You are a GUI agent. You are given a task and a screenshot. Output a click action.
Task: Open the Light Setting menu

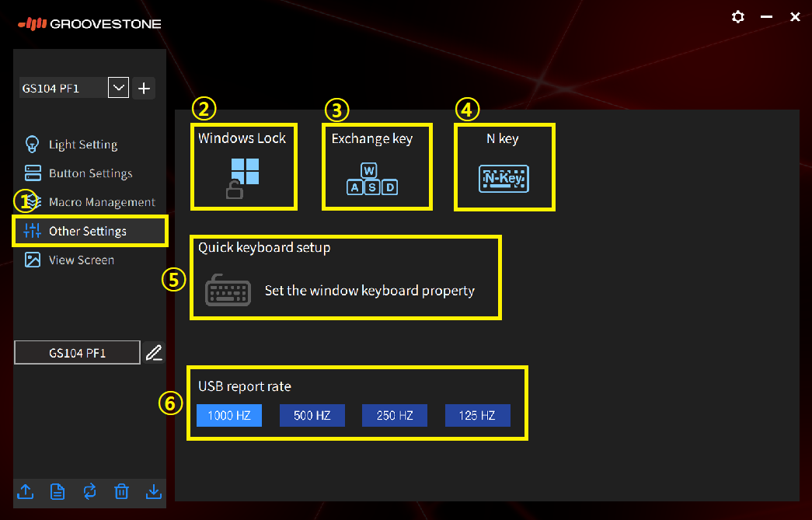pyautogui.click(x=82, y=145)
